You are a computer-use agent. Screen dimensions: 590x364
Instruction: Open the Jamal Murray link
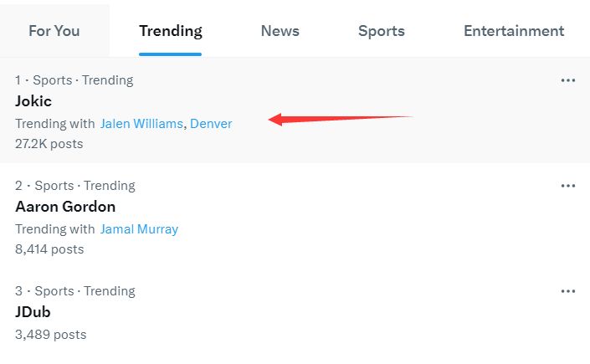139,229
